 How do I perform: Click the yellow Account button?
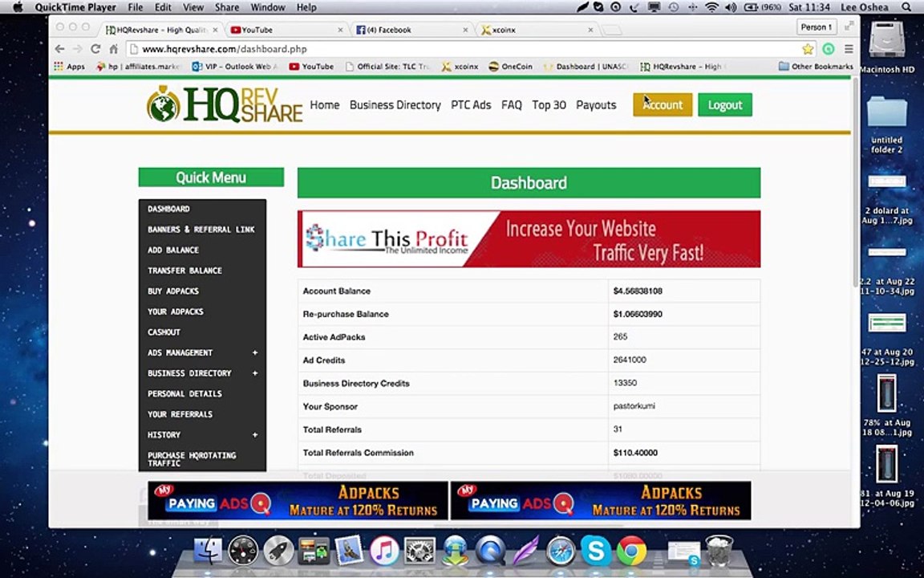pos(663,105)
